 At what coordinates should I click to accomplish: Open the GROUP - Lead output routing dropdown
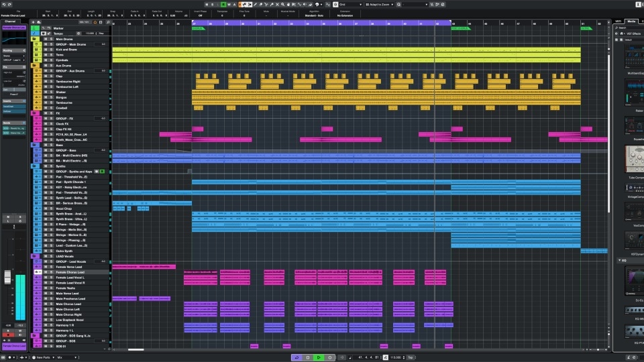14,60
